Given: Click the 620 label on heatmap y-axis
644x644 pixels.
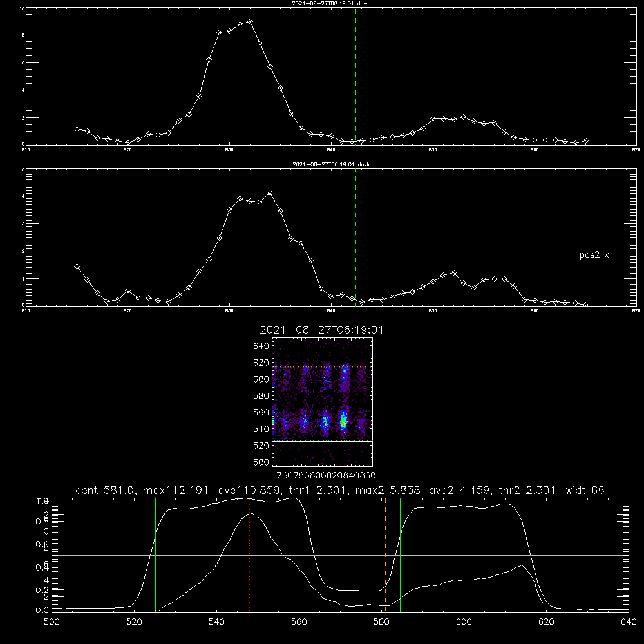Looking at the screenshot, I should 261,363.
